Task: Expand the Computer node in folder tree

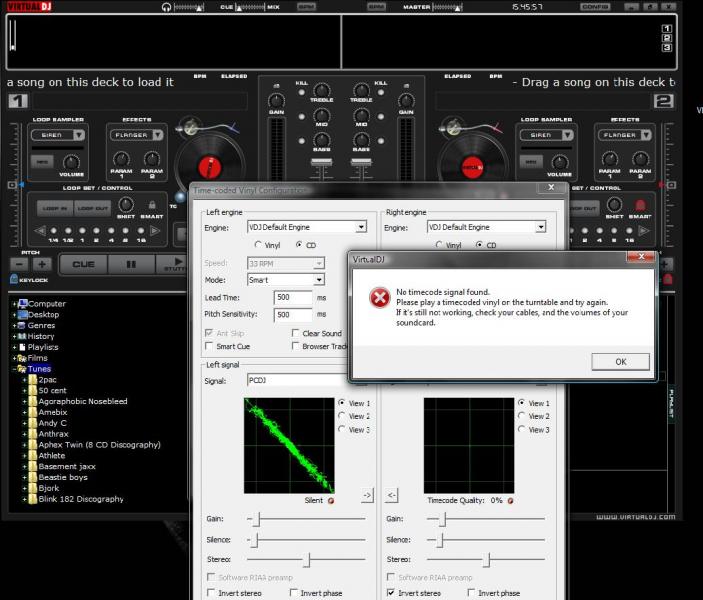Action: pos(14,303)
